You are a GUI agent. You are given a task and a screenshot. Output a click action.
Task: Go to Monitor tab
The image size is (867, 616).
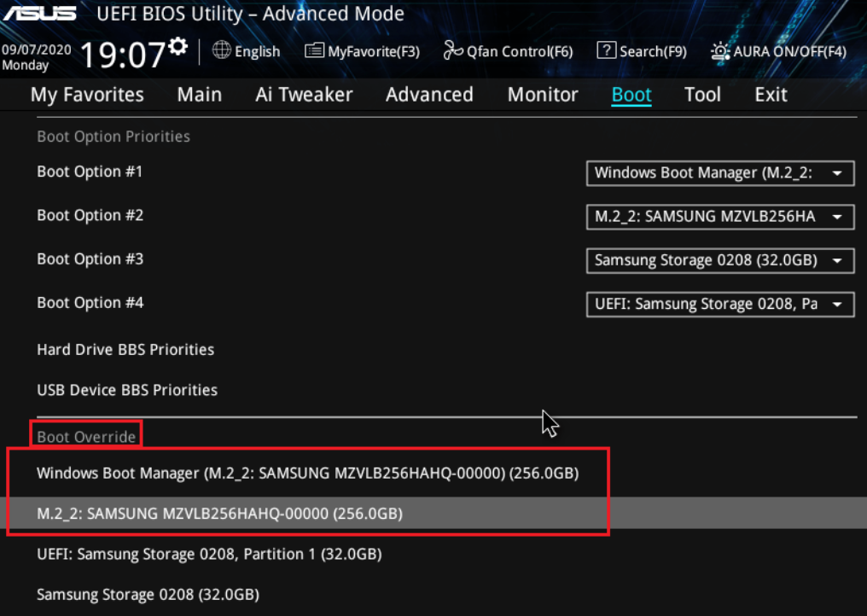pyautogui.click(x=543, y=95)
